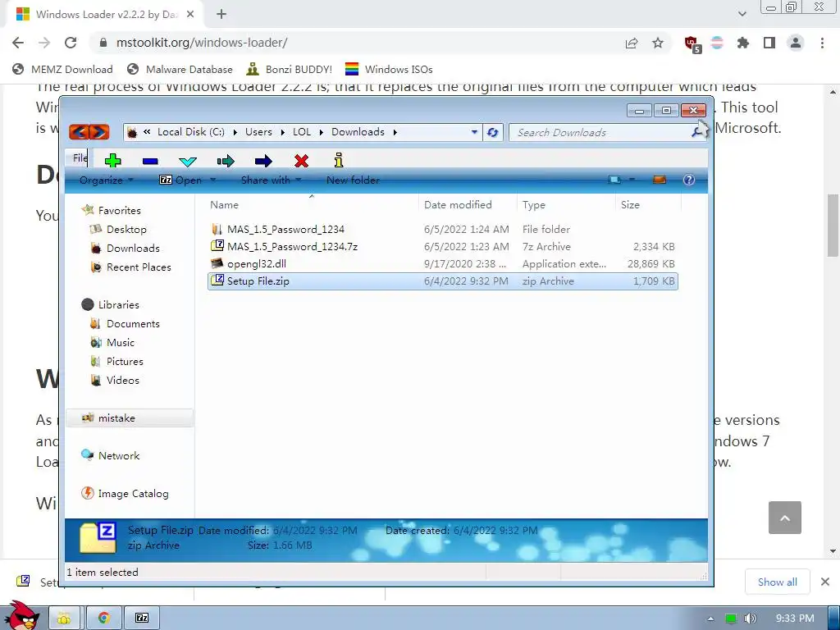Select the Windows Loader browser tab
840x630 pixels.
tap(106, 15)
